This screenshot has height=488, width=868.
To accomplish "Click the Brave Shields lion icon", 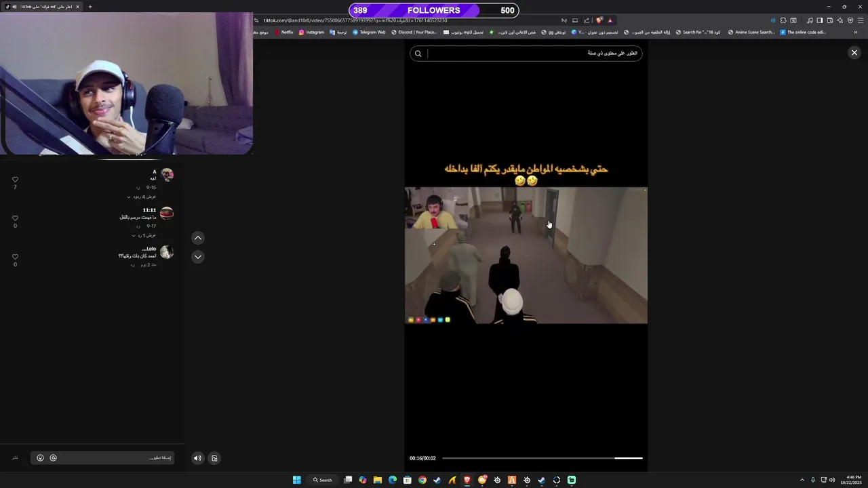I will (599, 20).
